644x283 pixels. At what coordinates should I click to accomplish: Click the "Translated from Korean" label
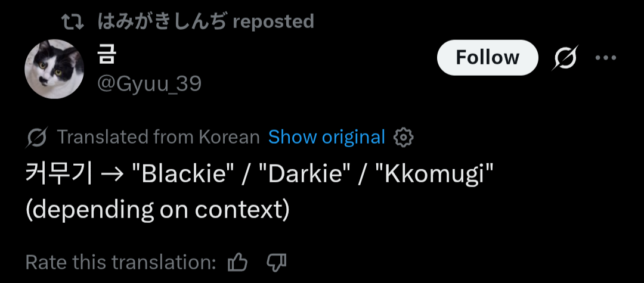159,138
